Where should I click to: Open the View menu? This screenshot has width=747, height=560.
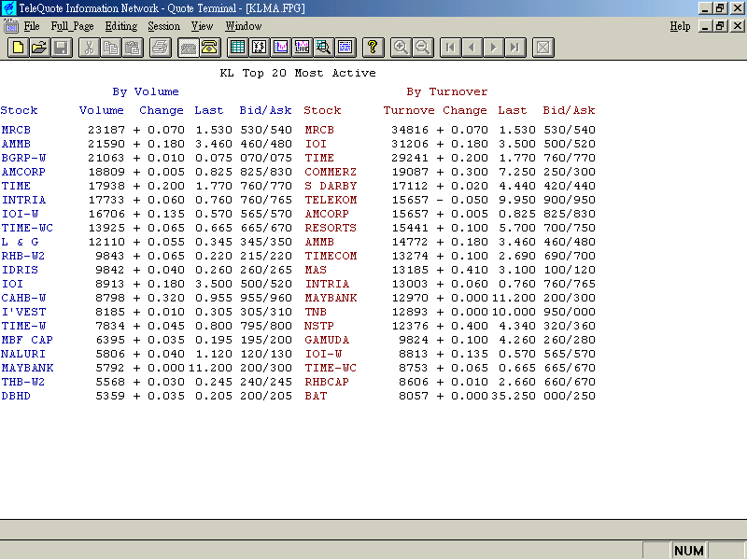click(x=202, y=26)
